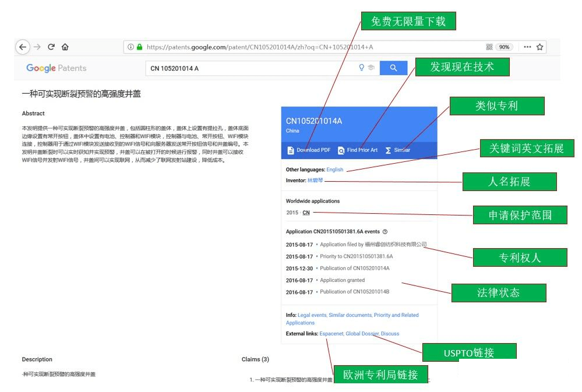Click the 90% zoom level badge
Viewport: 582px width, 392px height.
[x=504, y=47]
